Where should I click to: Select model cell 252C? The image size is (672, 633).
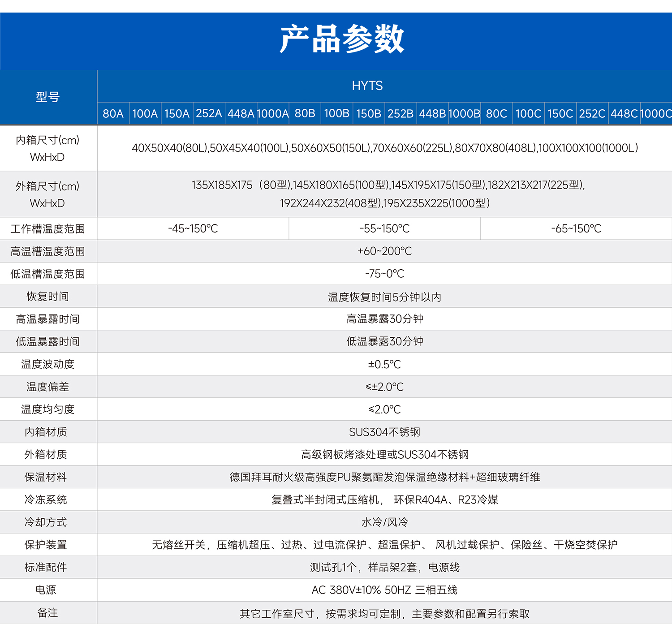pos(592,113)
